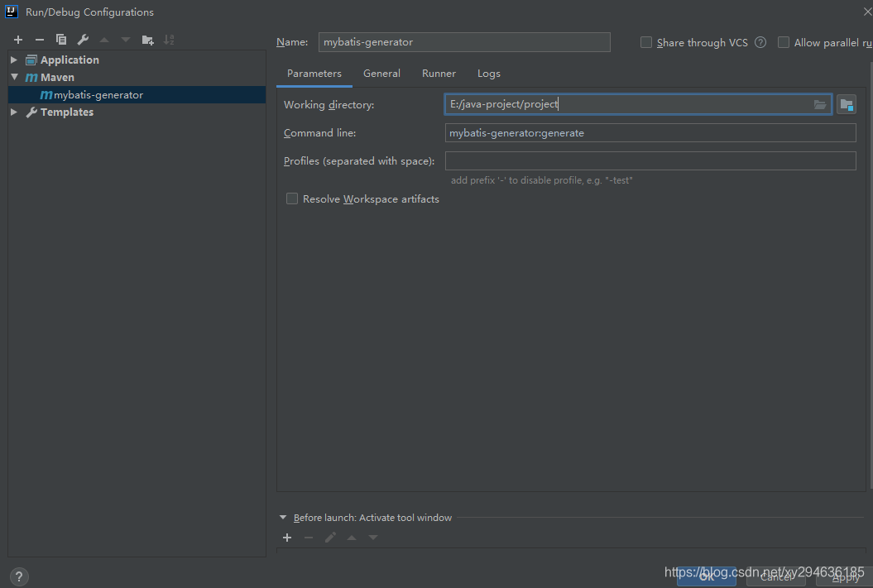
Task: Check Resolve Workspace artifacts
Action: [x=291, y=198]
